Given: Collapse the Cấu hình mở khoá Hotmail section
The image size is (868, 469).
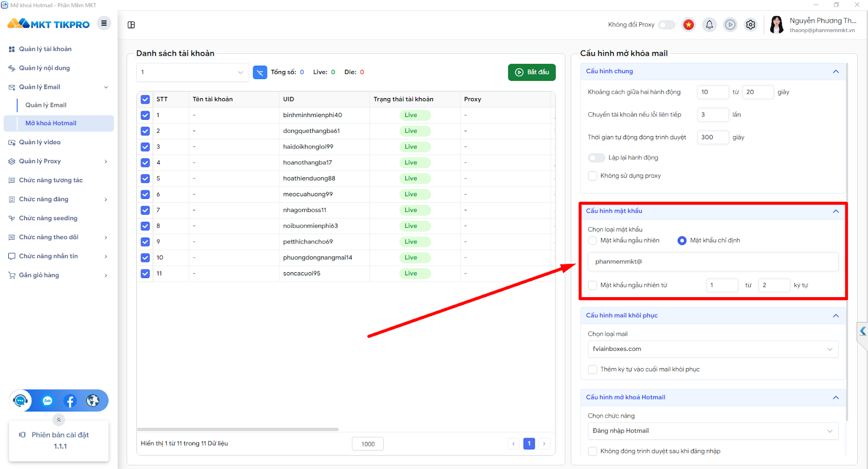Looking at the screenshot, I should tap(835, 397).
